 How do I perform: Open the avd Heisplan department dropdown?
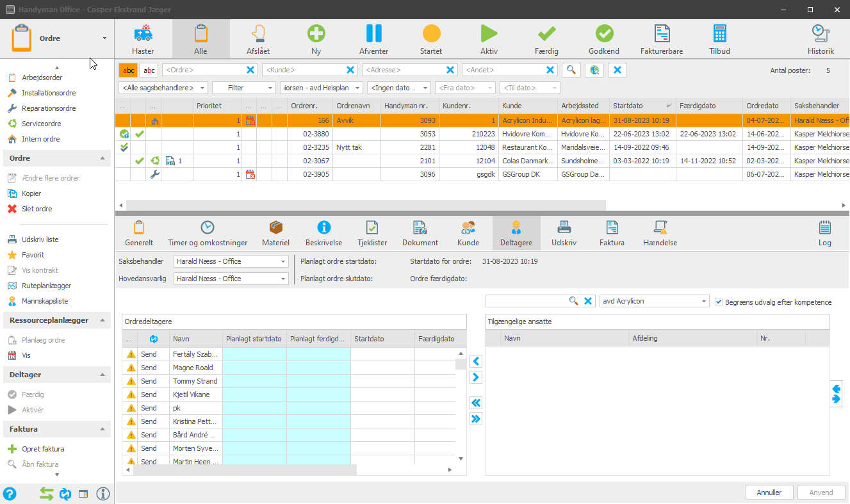(322, 88)
